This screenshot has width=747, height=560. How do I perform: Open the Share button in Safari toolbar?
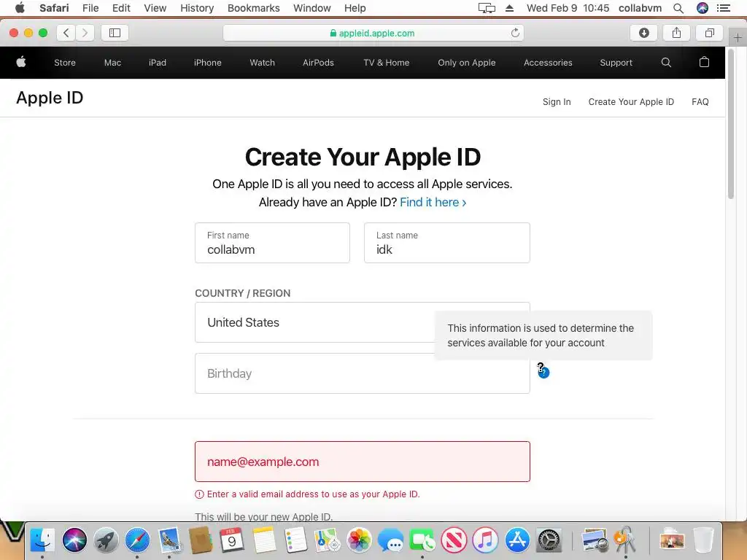676,33
